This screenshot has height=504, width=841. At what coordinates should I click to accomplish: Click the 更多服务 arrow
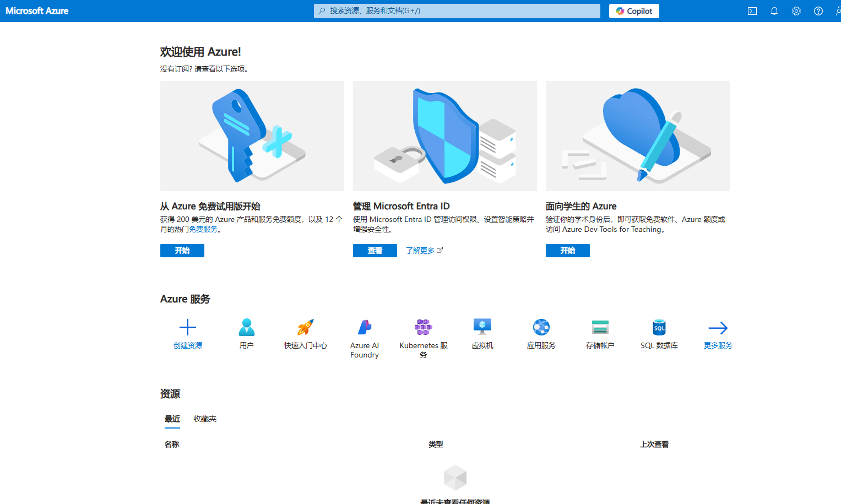(718, 327)
